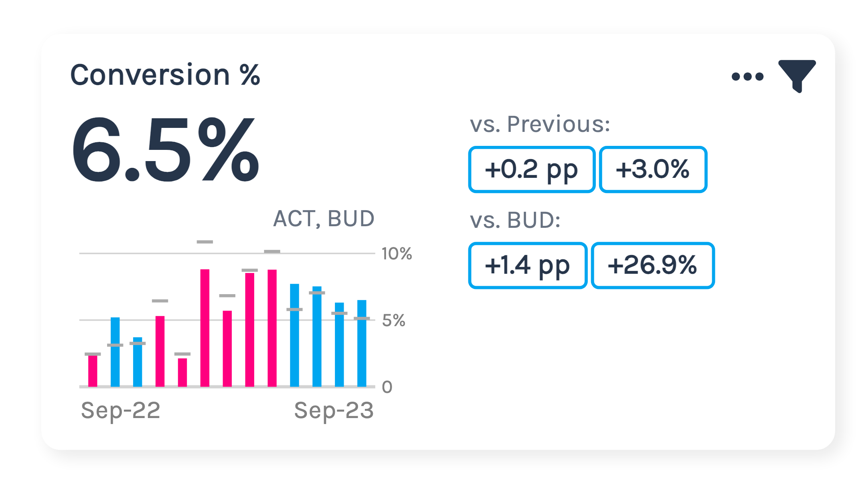Click the Sep-22 x-axis label
This screenshot has height=486, width=868.
point(121,410)
